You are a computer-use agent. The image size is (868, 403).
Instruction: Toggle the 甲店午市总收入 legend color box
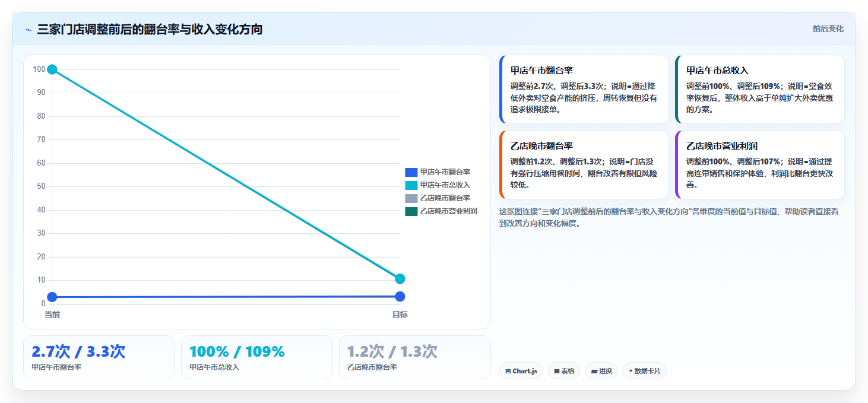click(411, 185)
